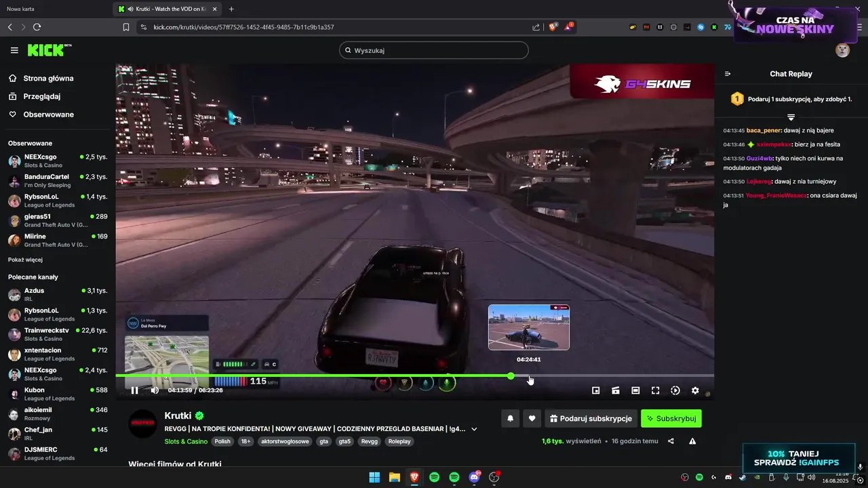Open Discord from the taskbar

pos(474,477)
